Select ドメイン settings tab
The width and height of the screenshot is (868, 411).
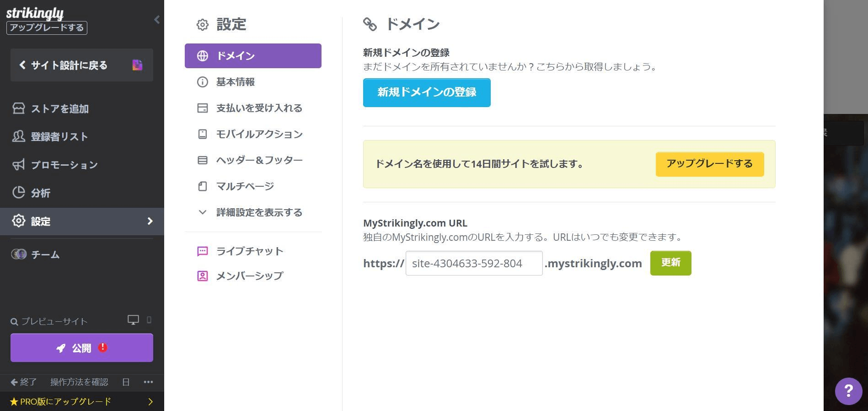(x=253, y=56)
